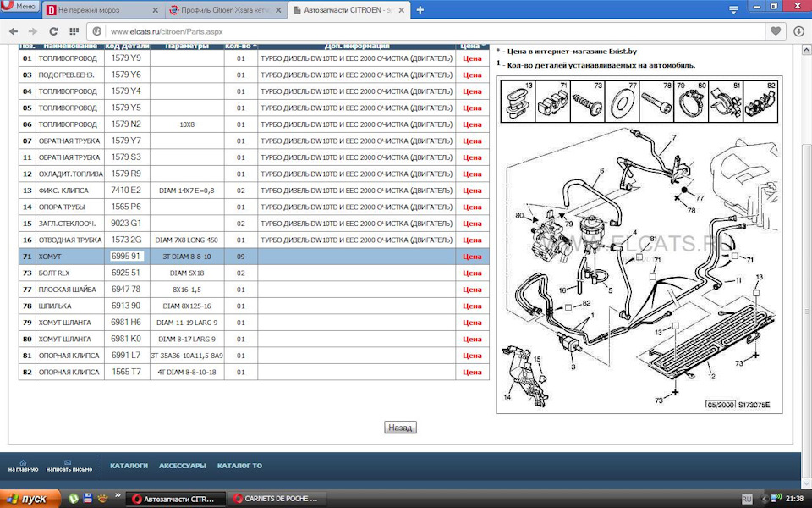The height and width of the screenshot is (508, 812).
Task: Select the 'Автозапчасти CITROEN' tab
Action: tap(348, 10)
